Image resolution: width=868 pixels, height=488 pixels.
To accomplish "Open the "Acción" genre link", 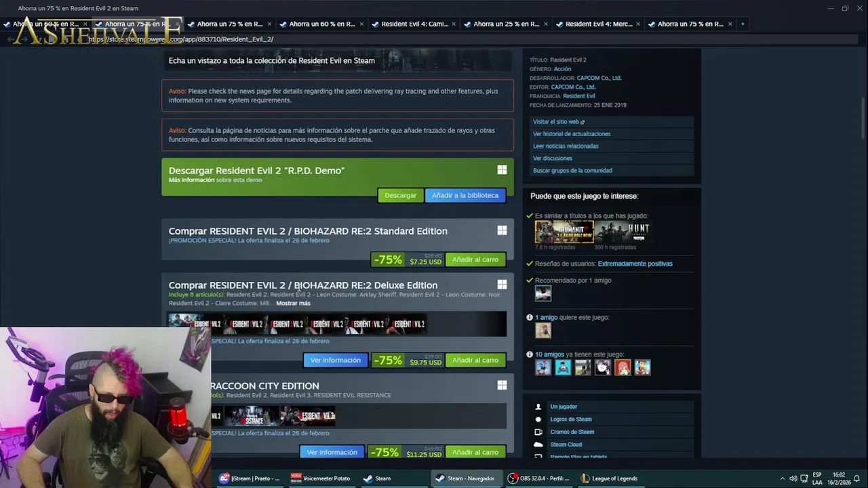I will [562, 69].
